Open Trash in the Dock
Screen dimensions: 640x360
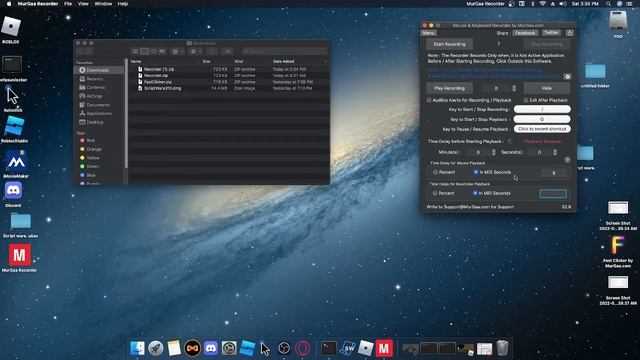(502, 348)
